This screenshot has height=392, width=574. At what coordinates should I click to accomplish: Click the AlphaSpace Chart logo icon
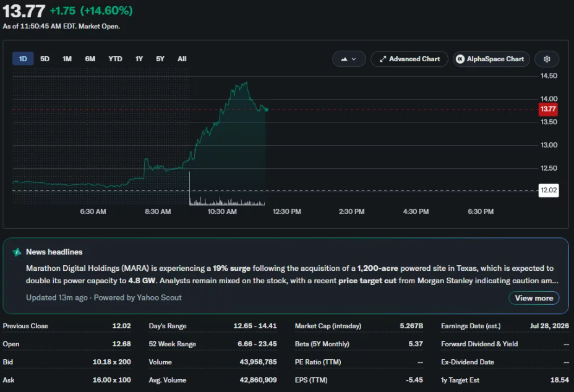pyautogui.click(x=460, y=59)
